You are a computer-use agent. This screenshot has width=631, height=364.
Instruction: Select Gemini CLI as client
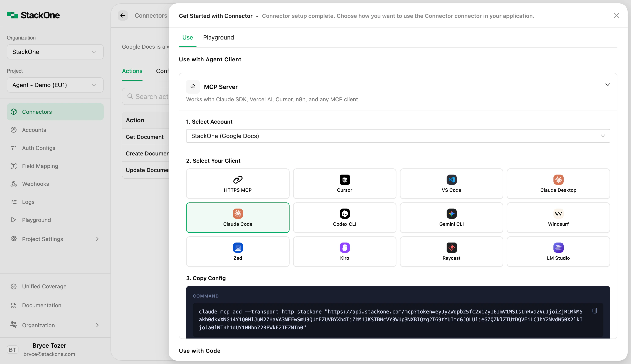451,217
